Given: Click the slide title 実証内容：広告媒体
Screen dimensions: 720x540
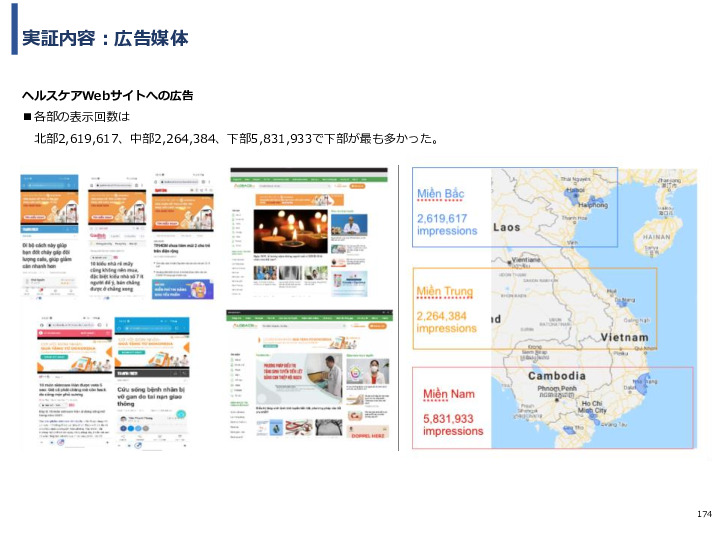Looking at the screenshot, I should (105, 38).
